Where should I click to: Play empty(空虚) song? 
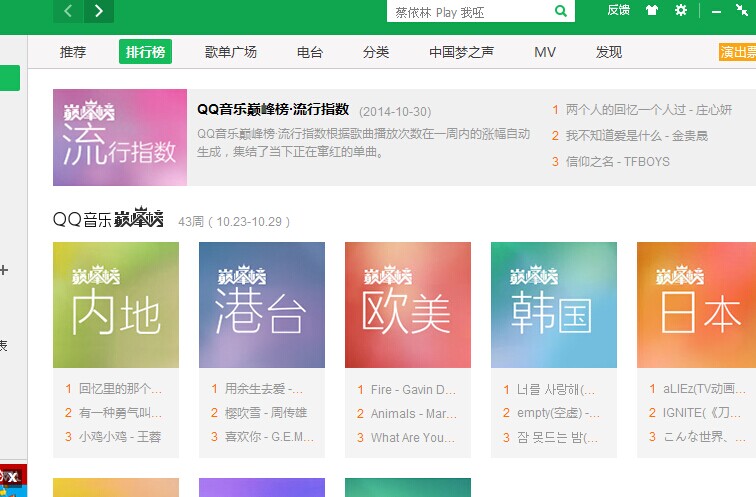point(558,413)
